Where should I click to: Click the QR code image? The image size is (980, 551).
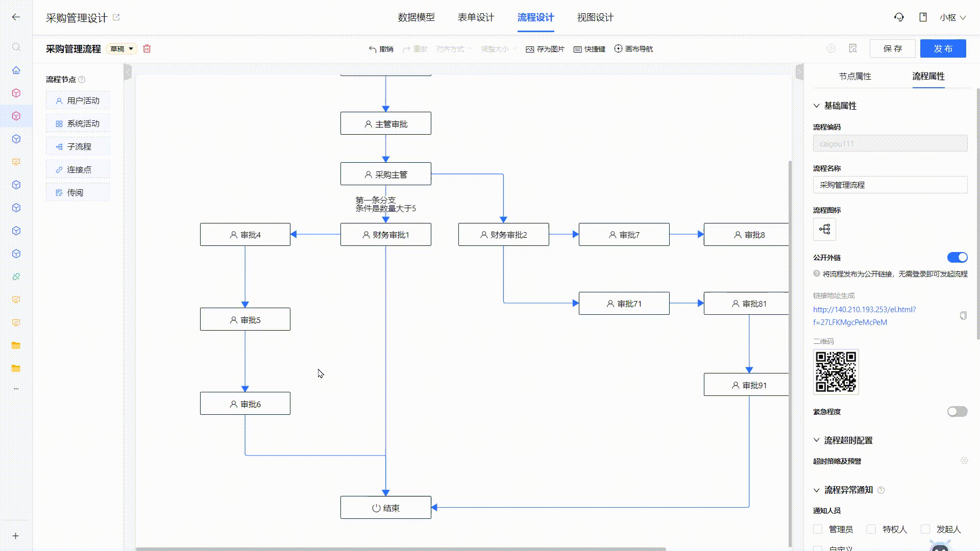pos(836,372)
